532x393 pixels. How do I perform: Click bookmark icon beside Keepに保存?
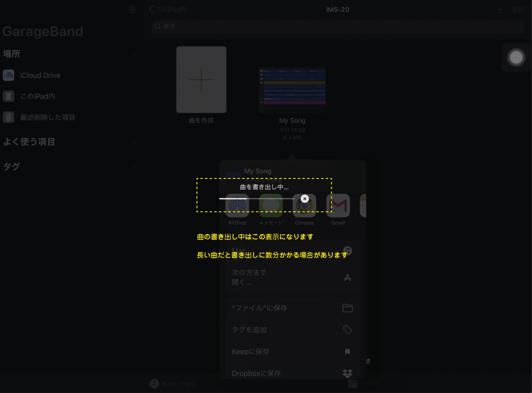pos(348,351)
